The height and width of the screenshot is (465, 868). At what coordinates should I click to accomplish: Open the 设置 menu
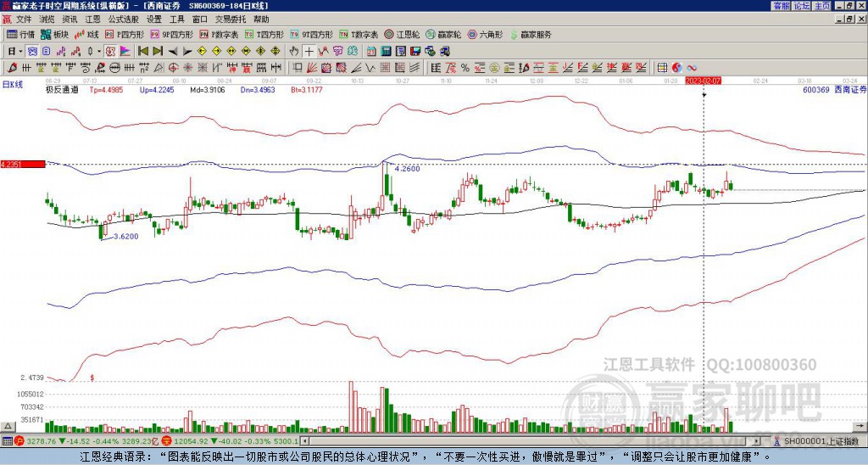(x=154, y=20)
